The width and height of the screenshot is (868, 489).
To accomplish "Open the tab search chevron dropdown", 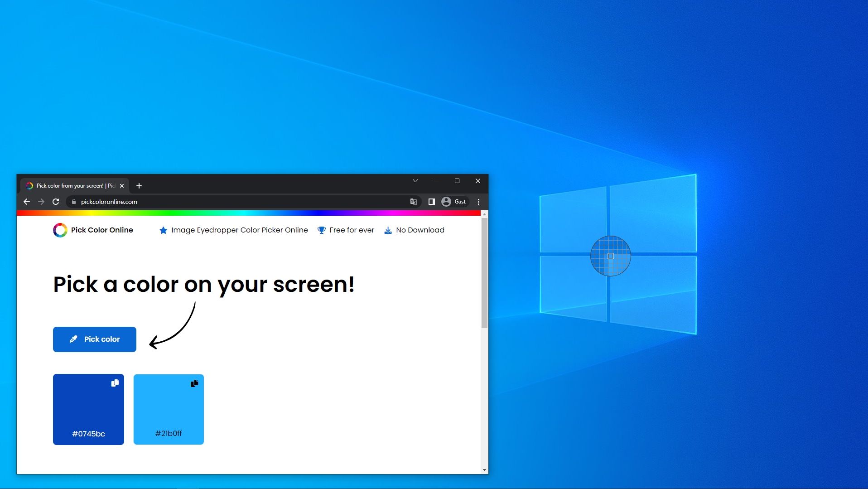I will pos(415,181).
